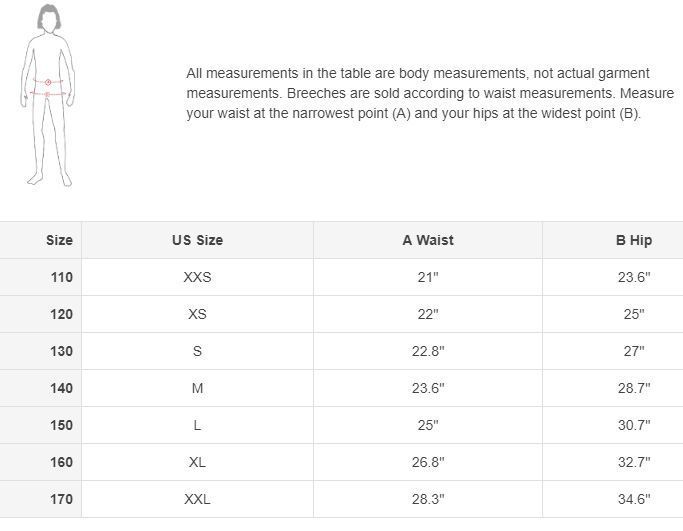Click the B Hip column header
Viewport: 683px width, 531px height.
(x=633, y=240)
